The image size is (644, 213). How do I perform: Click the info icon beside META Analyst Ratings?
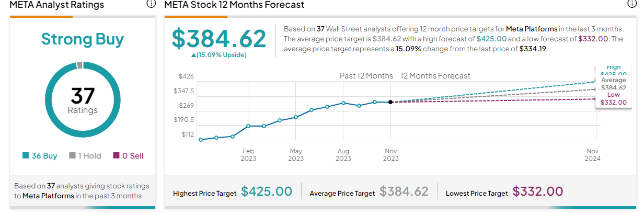click(151, 4)
